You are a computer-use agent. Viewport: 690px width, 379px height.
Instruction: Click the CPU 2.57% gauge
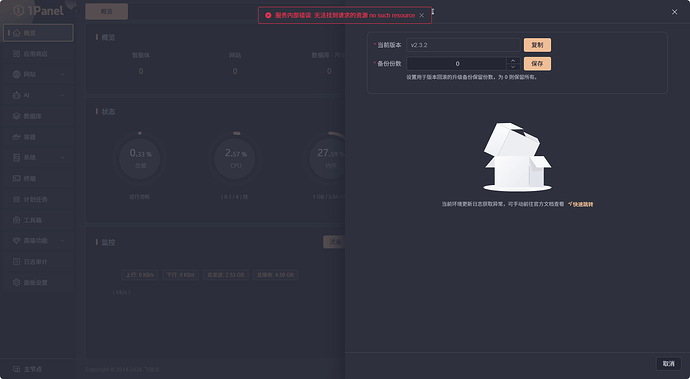coord(235,158)
